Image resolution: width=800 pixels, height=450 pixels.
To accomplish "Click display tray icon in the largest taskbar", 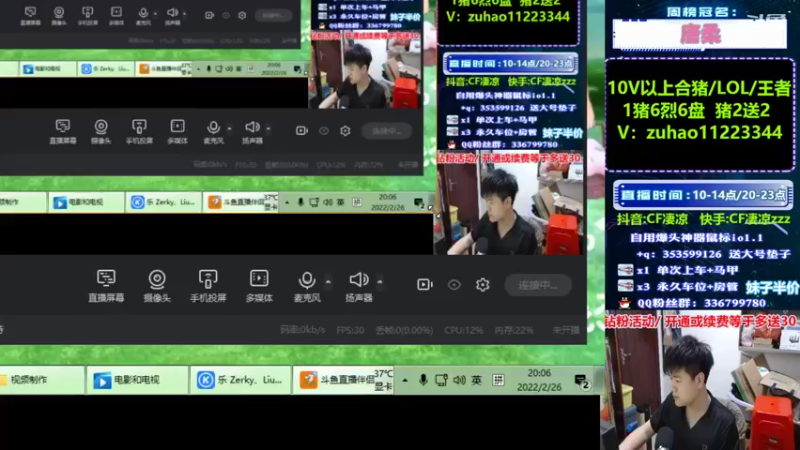I will point(441,380).
